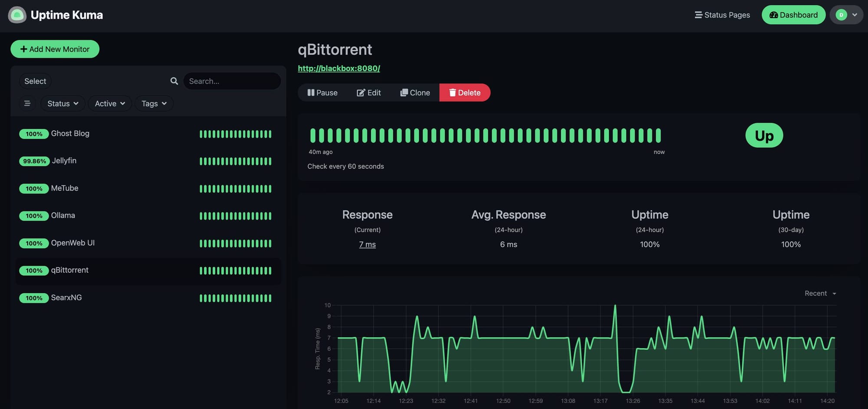Click the 13:26 label on chart axis

633,401
